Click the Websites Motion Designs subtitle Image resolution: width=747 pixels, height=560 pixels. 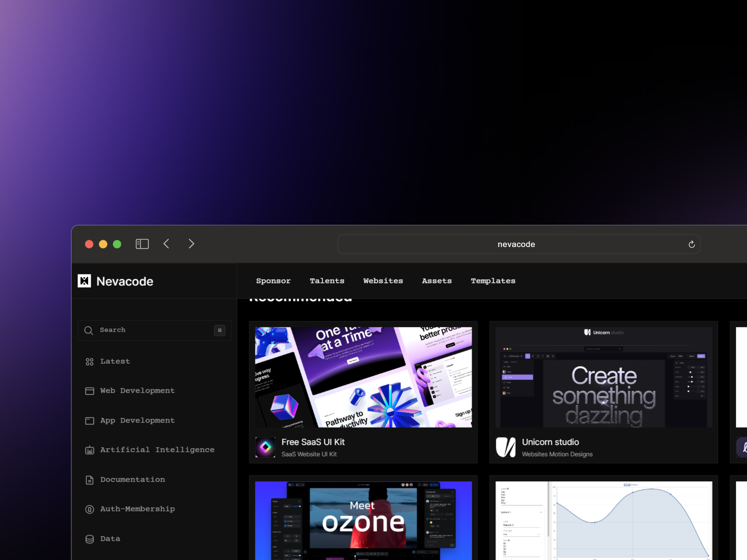pos(557,454)
